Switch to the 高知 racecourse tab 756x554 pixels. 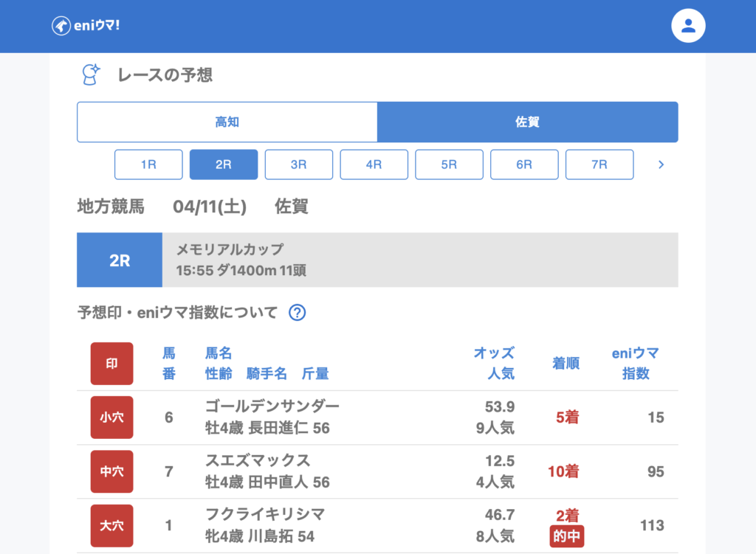point(227,122)
